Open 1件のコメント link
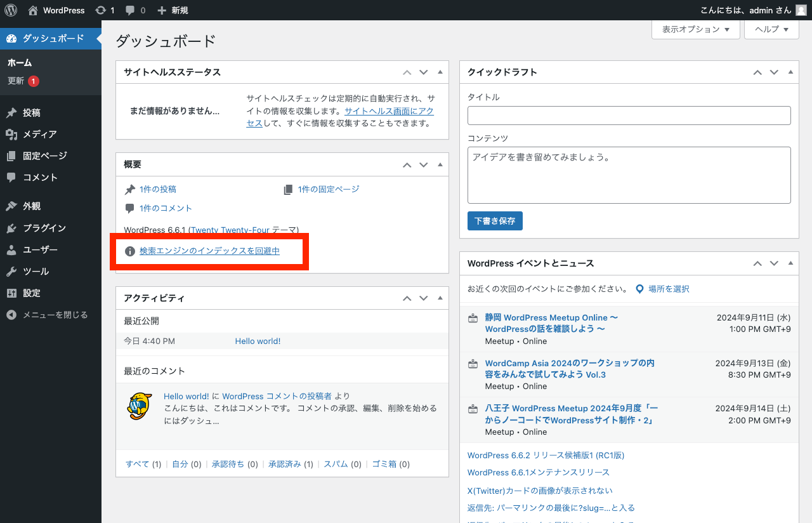 coord(166,208)
